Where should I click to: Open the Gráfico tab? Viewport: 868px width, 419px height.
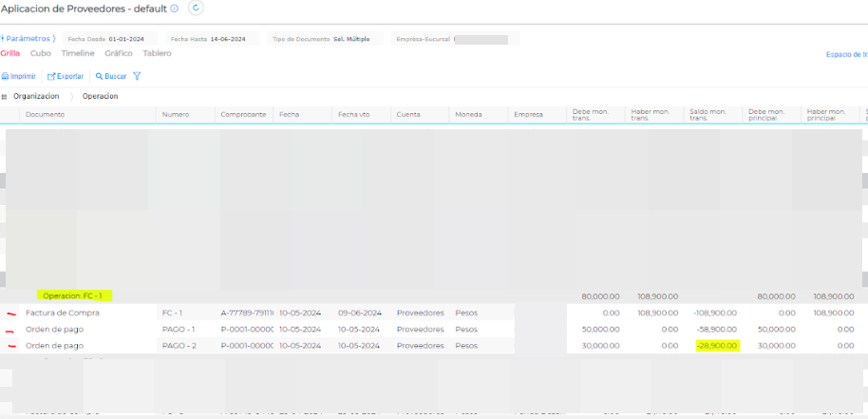coord(119,53)
